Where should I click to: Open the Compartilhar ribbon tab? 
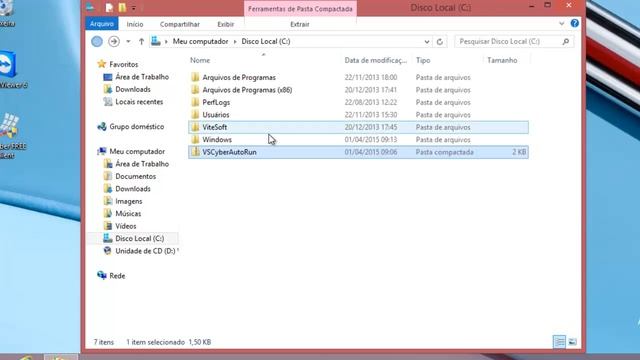click(180, 24)
